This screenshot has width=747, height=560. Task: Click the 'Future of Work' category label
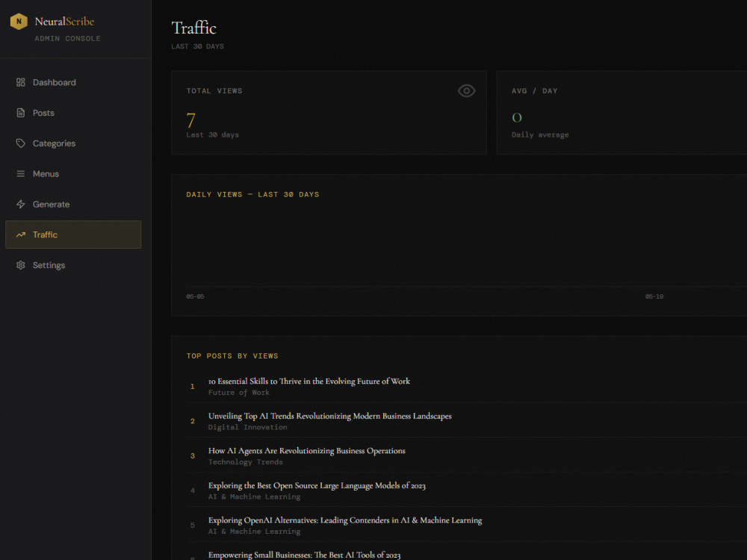(239, 393)
